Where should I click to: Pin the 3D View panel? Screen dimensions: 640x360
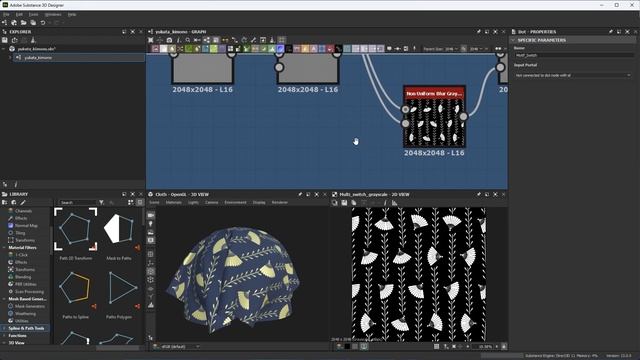[x=300, y=194]
